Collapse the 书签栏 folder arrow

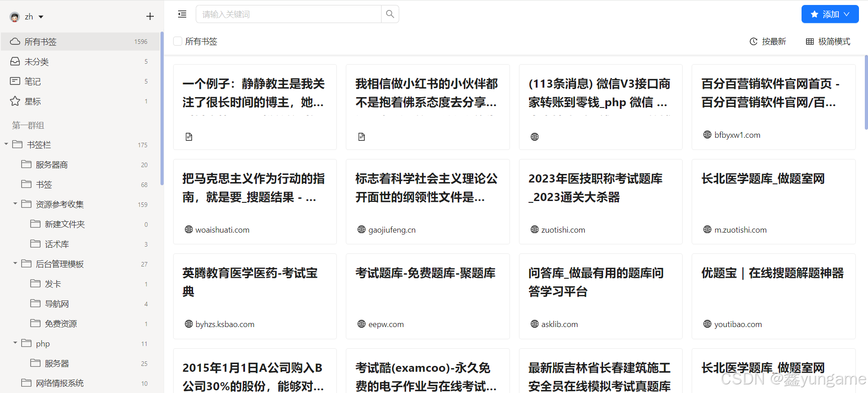[6, 144]
